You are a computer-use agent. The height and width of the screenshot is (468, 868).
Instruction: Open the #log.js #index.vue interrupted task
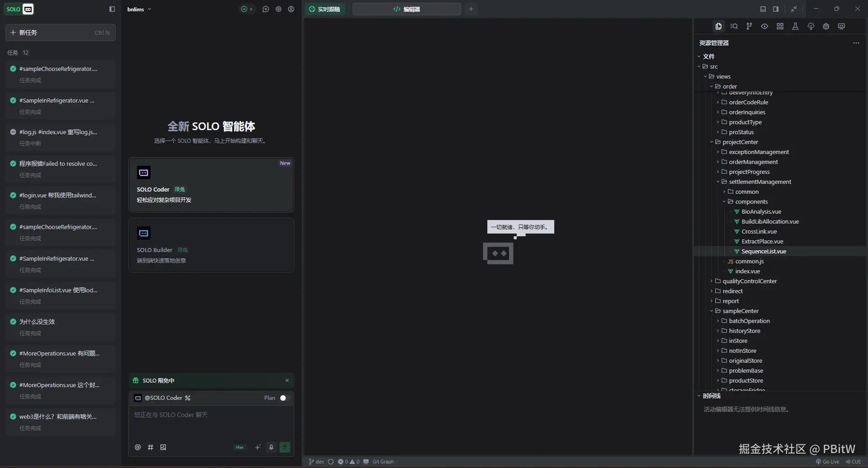(x=61, y=137)
